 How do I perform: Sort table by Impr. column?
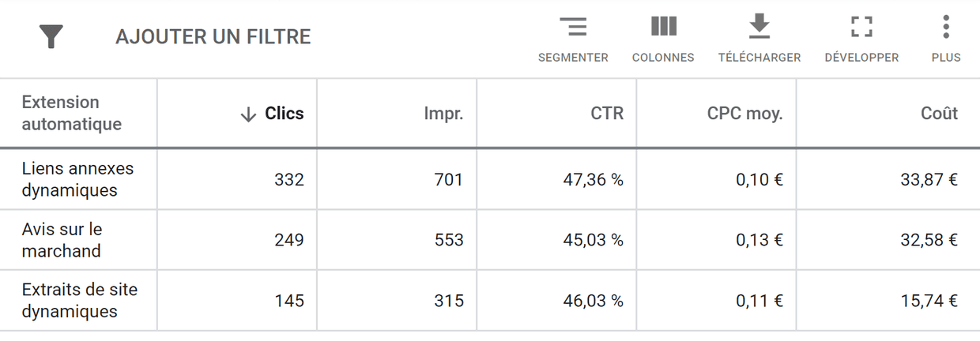coord(443,114)
